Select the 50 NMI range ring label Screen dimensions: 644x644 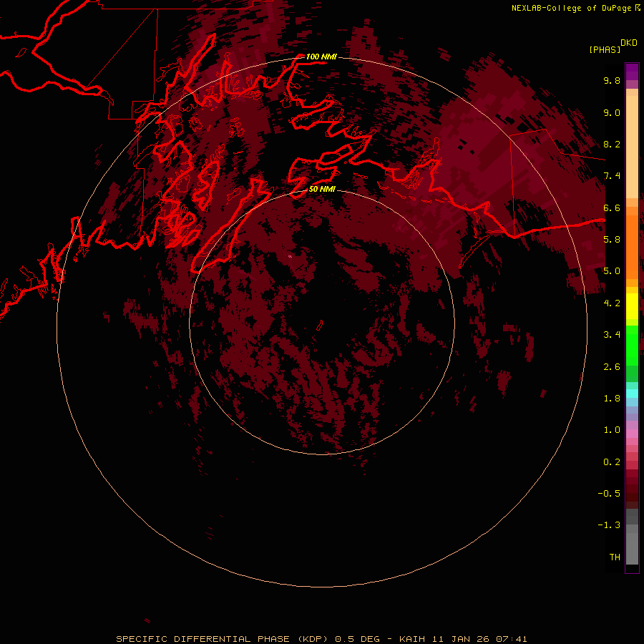click(x=322, y=189)
